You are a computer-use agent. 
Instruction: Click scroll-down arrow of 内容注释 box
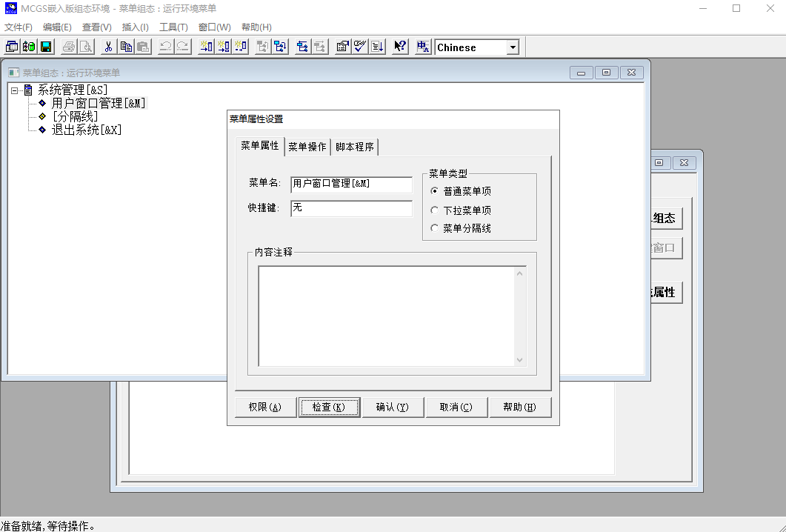pyautogui.click(x=520, y=359)
